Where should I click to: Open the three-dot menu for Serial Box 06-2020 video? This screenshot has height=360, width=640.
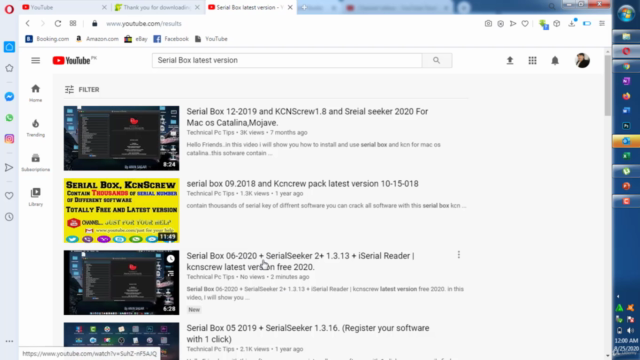(458, 255)
